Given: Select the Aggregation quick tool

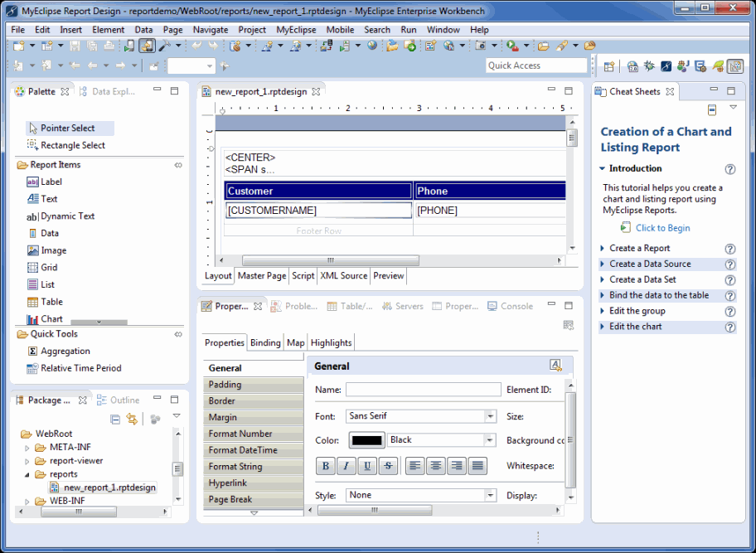Looking at the screenshot, I should (65, 351).
